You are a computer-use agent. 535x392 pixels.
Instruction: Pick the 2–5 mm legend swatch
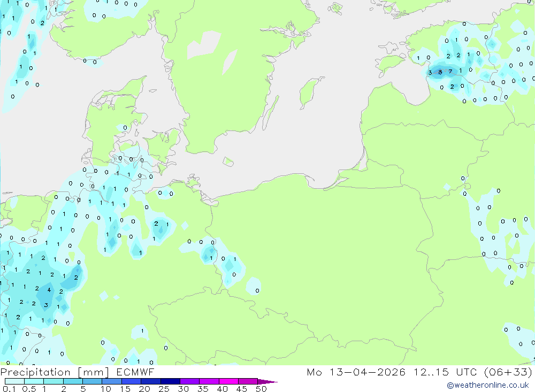pyautogui.click(x=73, y=381)
